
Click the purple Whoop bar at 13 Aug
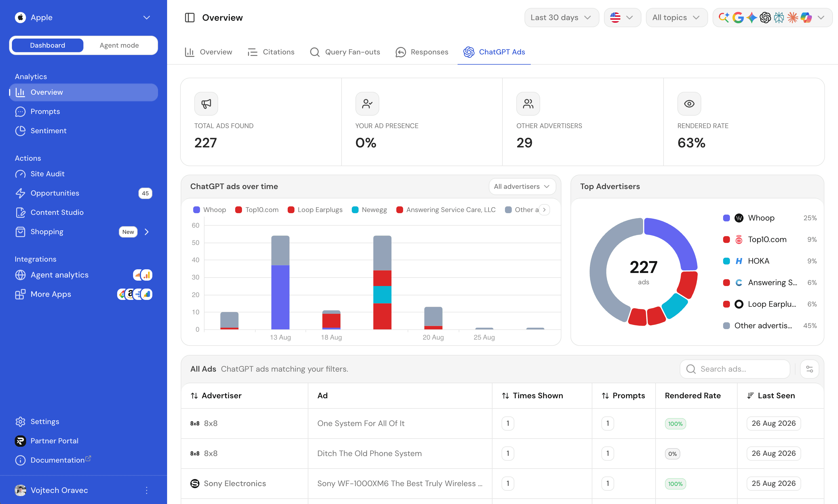pyautogui.click(x=280, y=297)
